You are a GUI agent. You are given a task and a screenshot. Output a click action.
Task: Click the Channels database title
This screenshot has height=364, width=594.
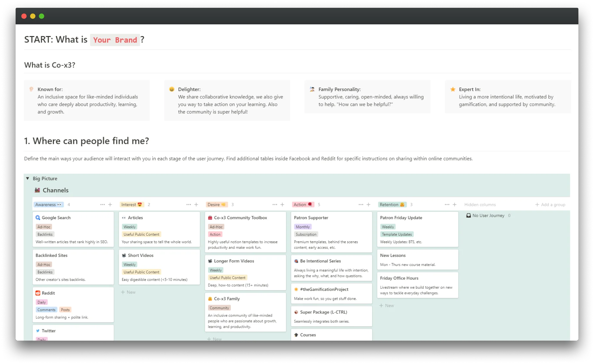[x=56, y=190]
